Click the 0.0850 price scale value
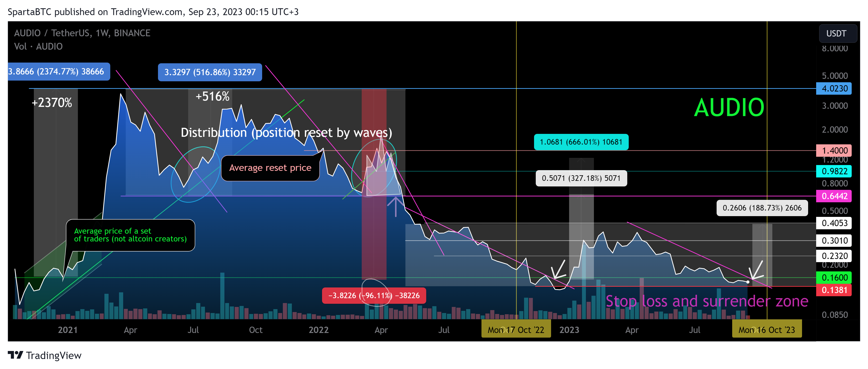This screenshot has width=868, height=369. click(834, 315)
